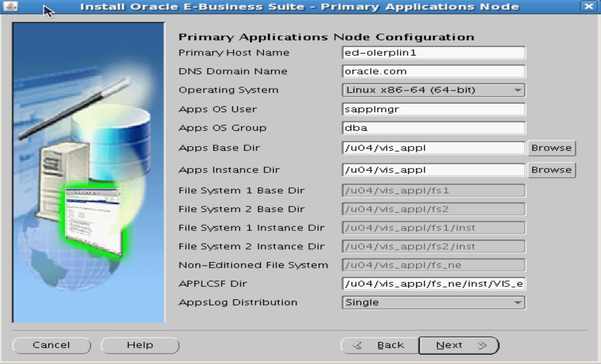Click Browse next to Apps Instance Dir

(x=552, y=170)
